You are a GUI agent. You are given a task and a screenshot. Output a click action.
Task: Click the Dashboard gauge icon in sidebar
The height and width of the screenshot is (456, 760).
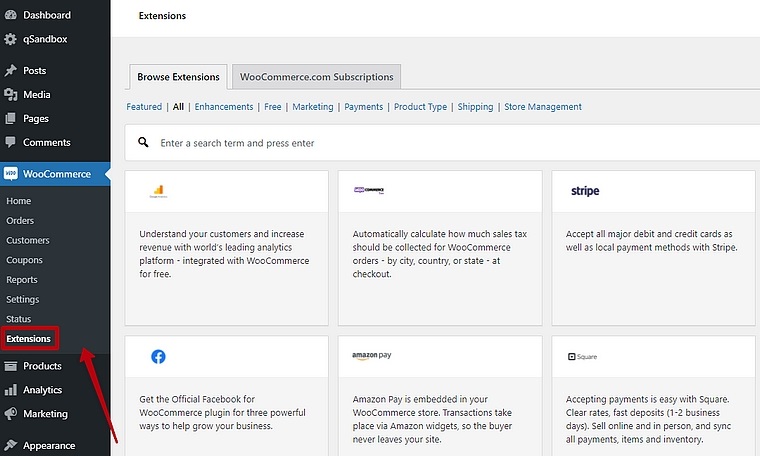coord(11,15)
